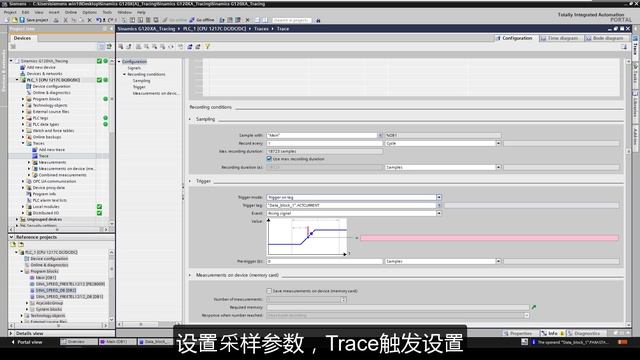Image resolution: width=640 pixels, height=360 pixels.
Task: Click the Cut scissors icon
Action: [x=65, y=20]
